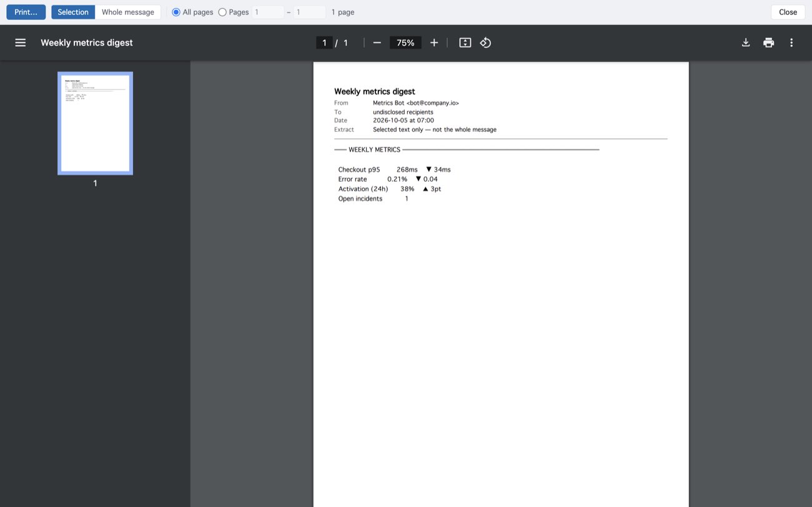
Task: Click the zoom in plus icon
Action: click(434, 42)
